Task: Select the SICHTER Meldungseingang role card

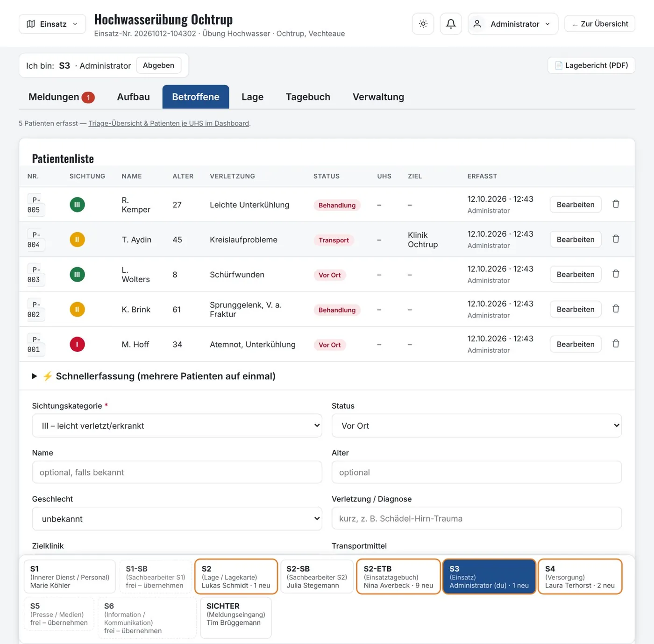Action: pyautogui.click(x=236, y=618)
